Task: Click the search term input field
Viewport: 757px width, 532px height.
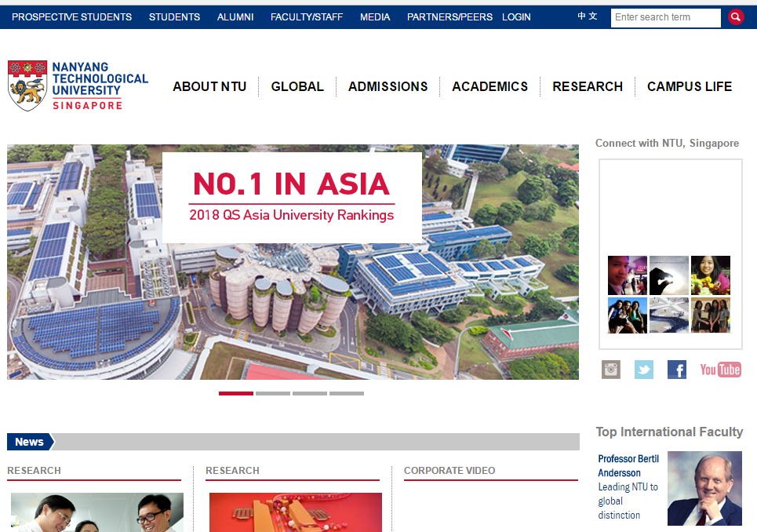Action: tap(666, 17)
